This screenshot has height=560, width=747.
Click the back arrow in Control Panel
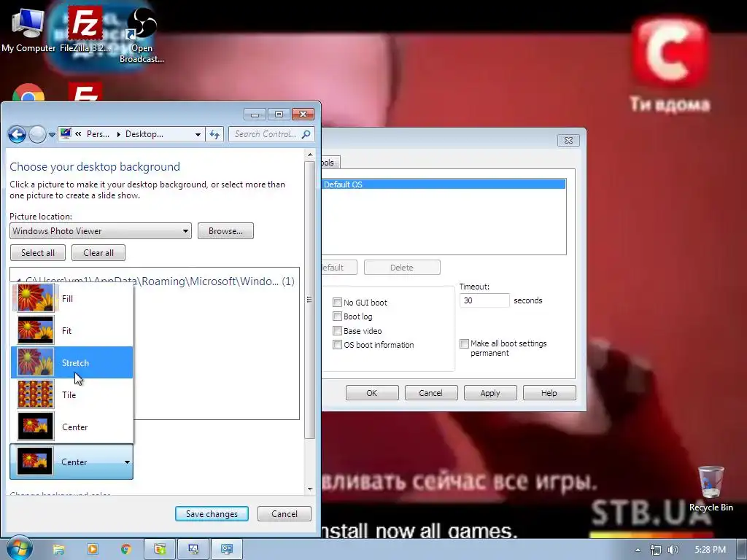click(x=18, y=135)
